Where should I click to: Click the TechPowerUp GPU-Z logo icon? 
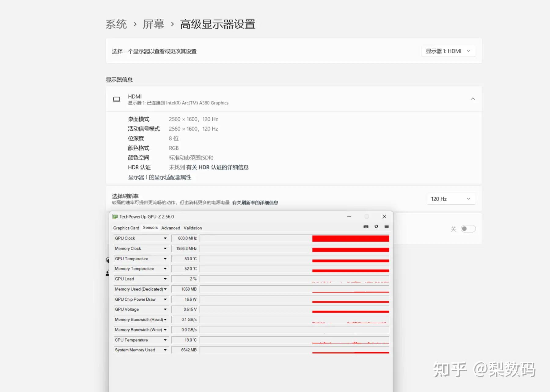pyautogui.click(x=116, y=216)
